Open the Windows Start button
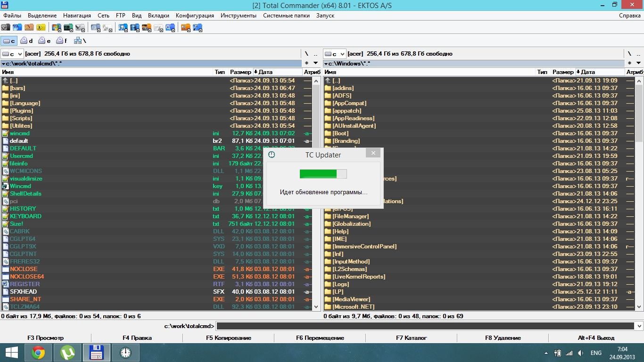 (x=11, y=353)
